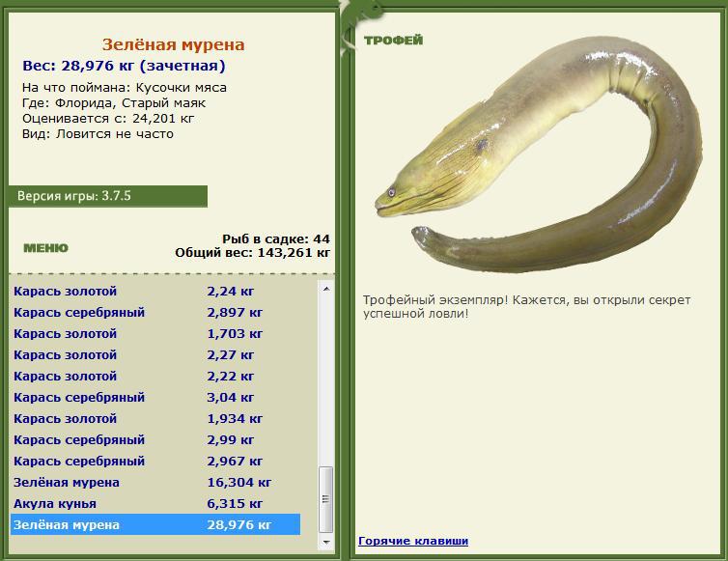Select highlighted Зелёная мурена 28,976 кг row
728x561 pixels.
click(155, 524)
